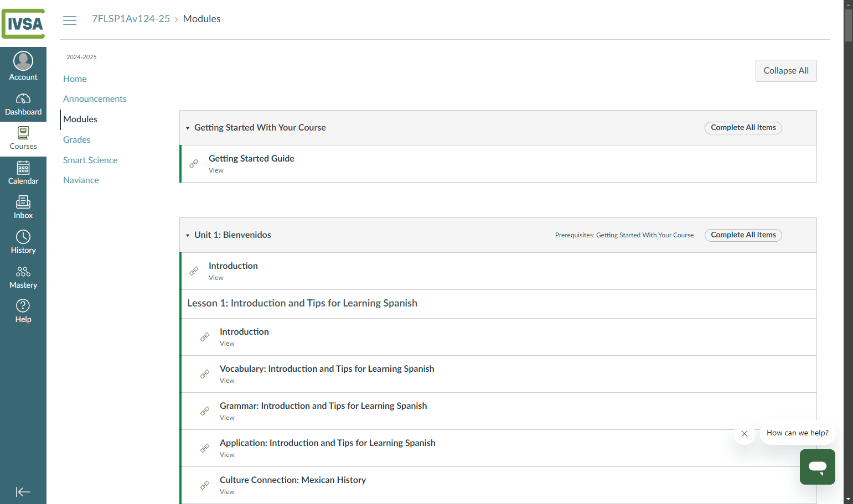Open Announcements in course navigation
Viewport: 853px width, 504px height.
95,98
